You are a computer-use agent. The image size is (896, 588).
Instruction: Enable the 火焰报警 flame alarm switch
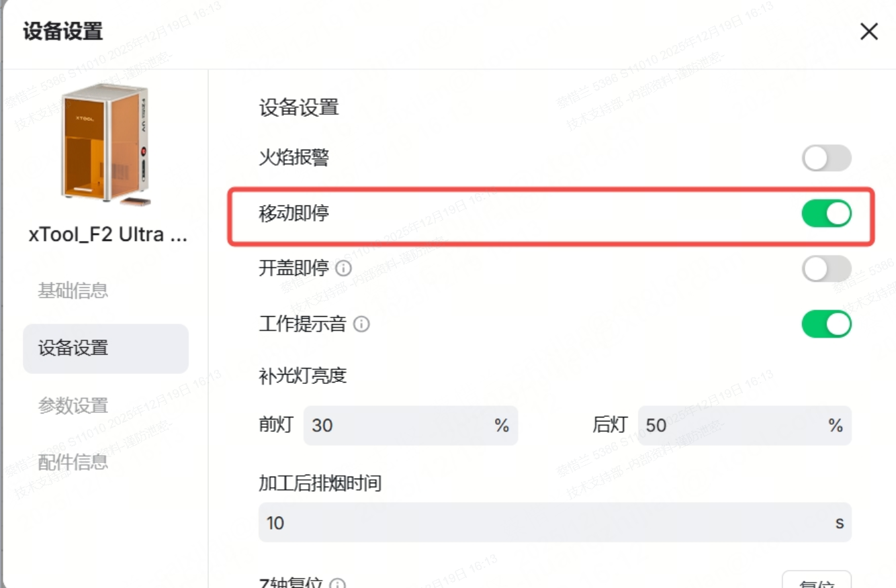(x=826, y=158)
